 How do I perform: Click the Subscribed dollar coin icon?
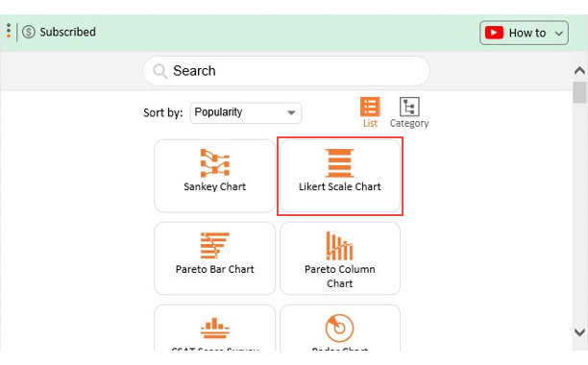click(29, 32)
